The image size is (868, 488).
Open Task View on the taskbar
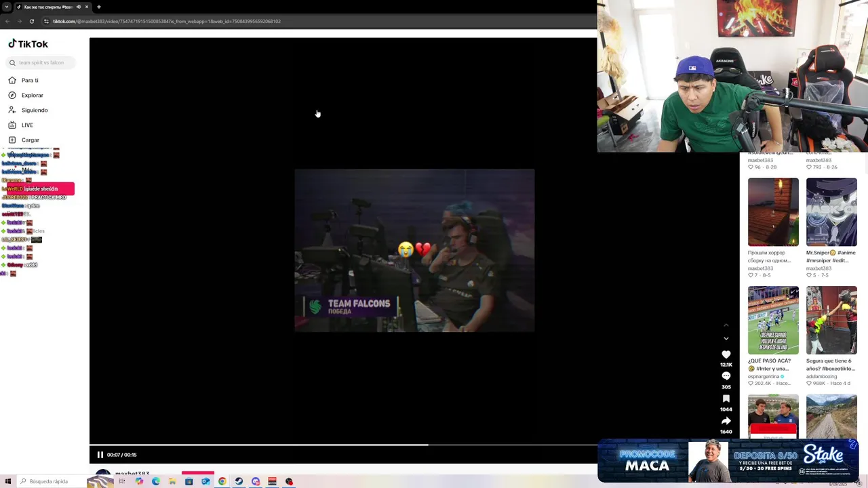(x=123, y=481)
